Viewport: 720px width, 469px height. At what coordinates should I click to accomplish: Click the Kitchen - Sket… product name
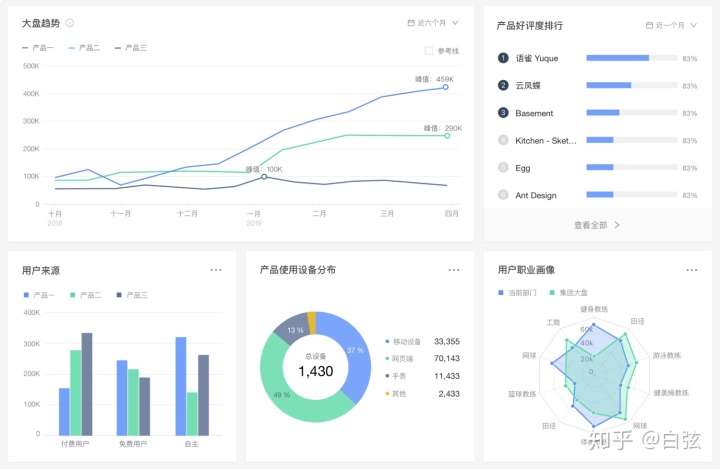pos(546,141)
